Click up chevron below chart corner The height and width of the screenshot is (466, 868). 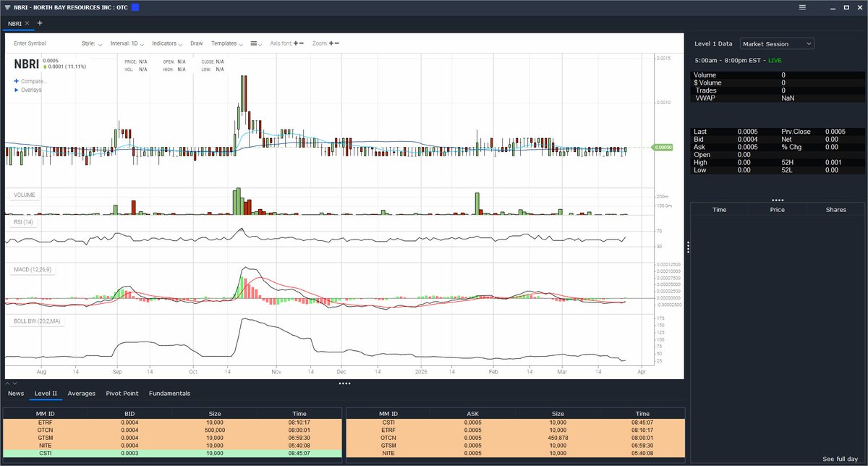tap(7, 384)
